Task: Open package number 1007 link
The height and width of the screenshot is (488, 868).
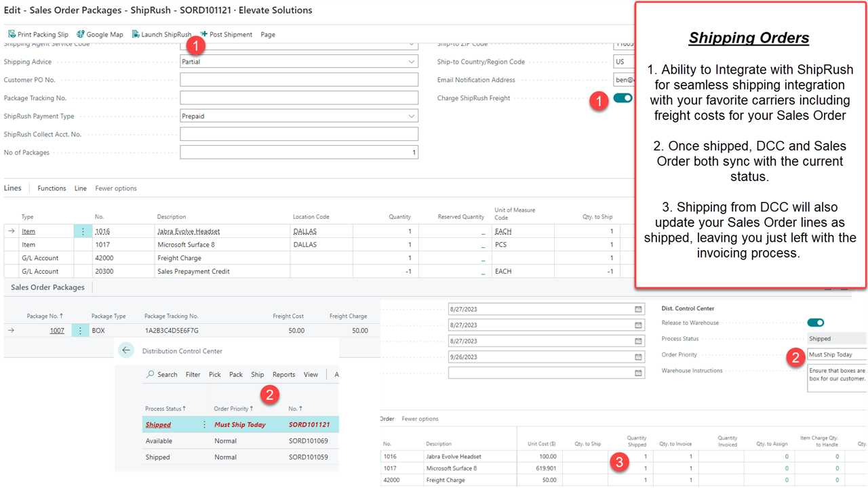Action: 57,331
